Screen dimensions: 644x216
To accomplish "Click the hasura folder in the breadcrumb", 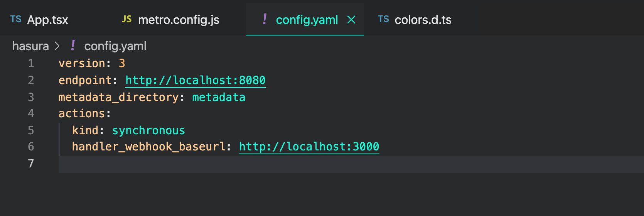I will coord(30,46).
